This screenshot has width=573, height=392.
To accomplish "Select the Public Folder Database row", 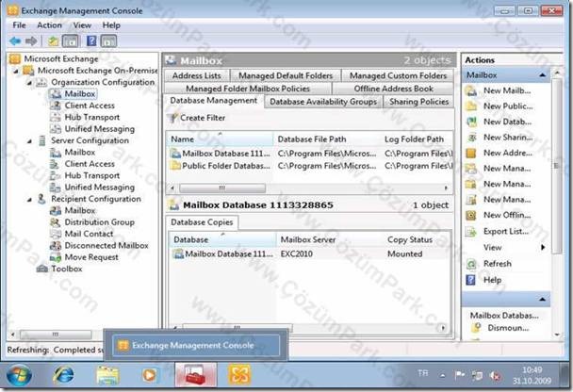I will 309,166.
